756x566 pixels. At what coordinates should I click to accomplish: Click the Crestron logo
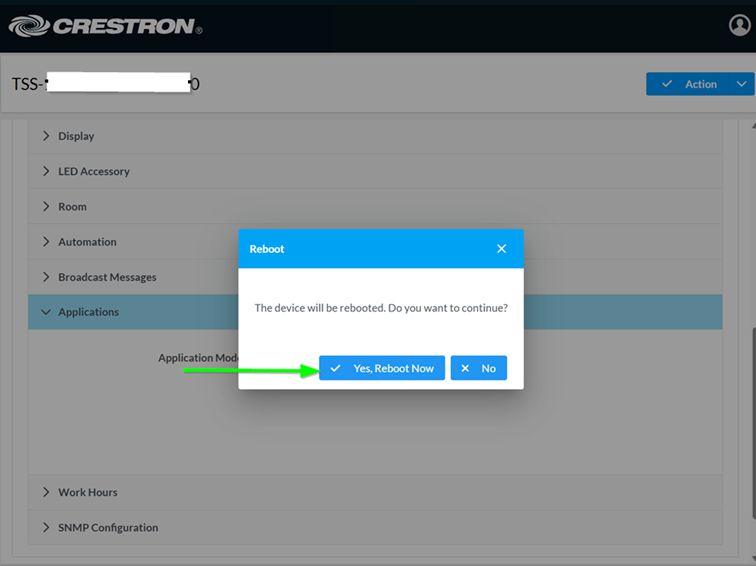(105, 26)
